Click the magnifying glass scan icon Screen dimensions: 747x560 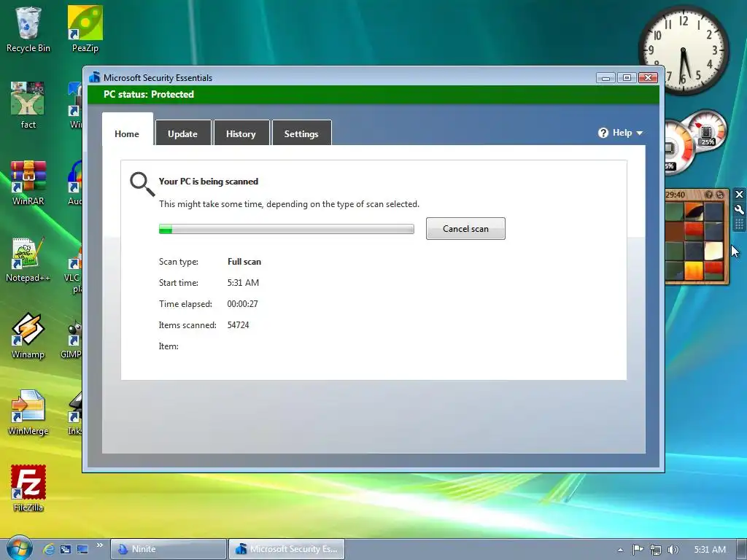click(x=142, y=184)
